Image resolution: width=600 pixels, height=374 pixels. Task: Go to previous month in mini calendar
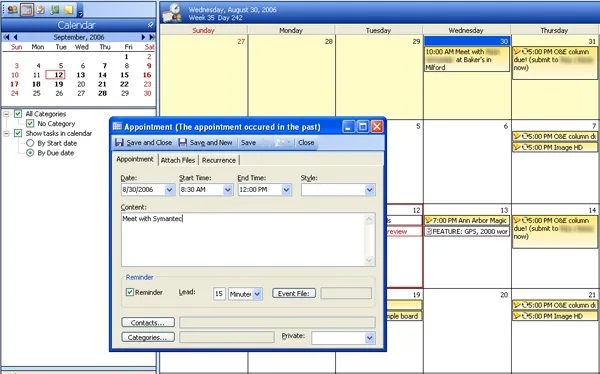[x=15, y=37]
